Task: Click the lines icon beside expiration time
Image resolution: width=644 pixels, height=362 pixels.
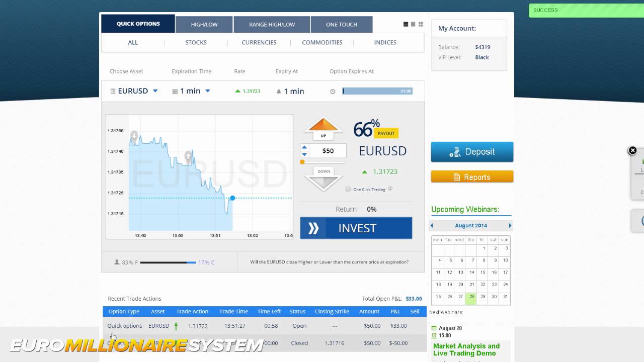Action: [x=175, y=92]
